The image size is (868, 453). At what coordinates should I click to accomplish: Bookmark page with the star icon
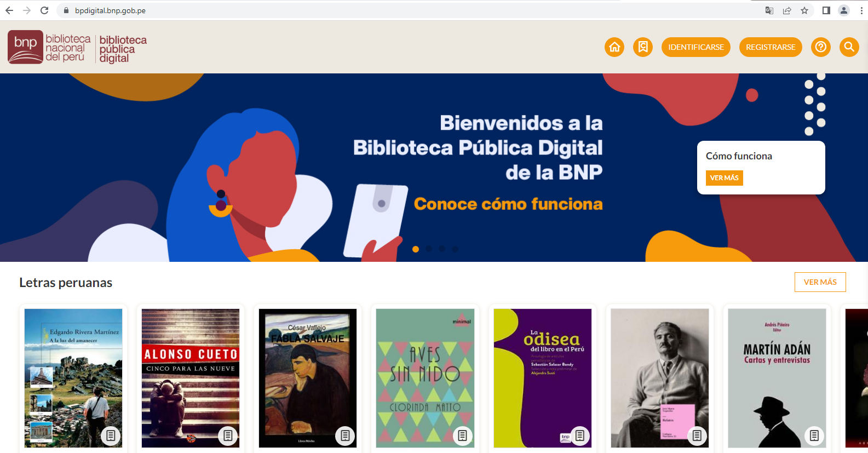pyautogui.click(x=804, y=10)
